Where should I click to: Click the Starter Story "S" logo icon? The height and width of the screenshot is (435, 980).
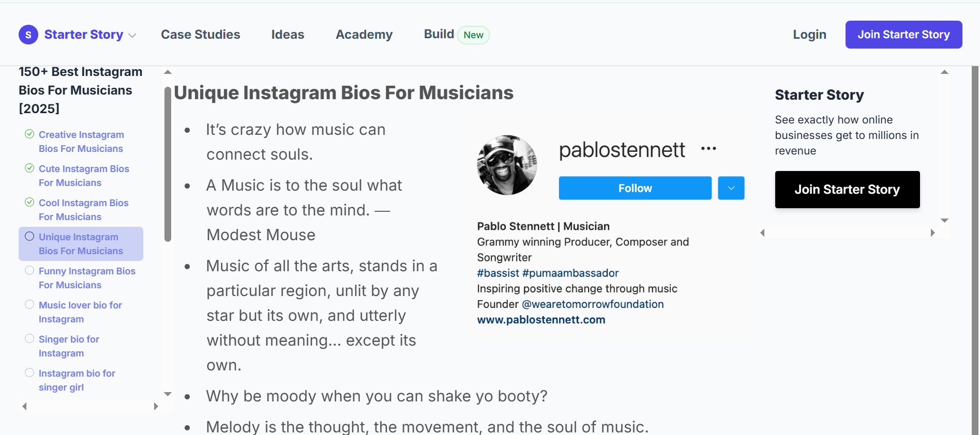(28, 35)
